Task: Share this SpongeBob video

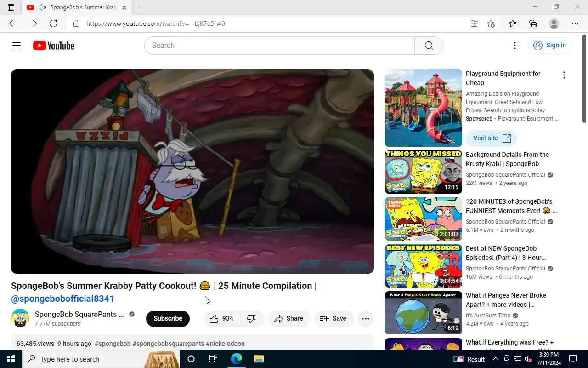Action: click(x=288, y=318)
